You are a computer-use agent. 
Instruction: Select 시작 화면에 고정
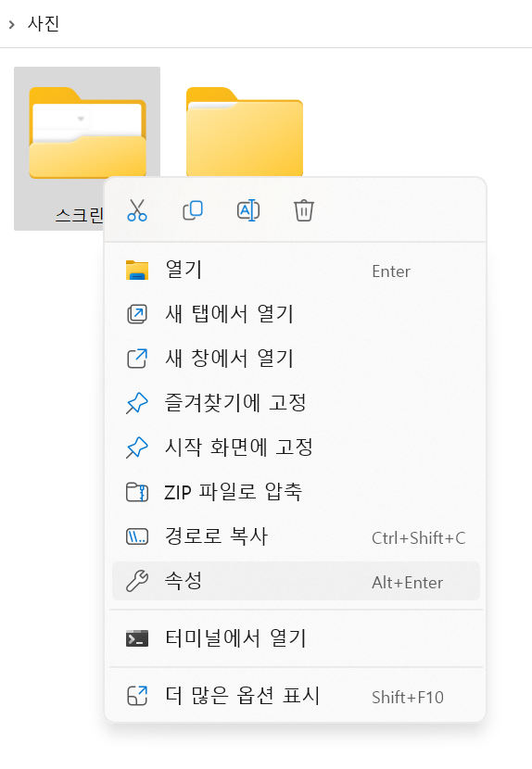(x=296, y=448)
